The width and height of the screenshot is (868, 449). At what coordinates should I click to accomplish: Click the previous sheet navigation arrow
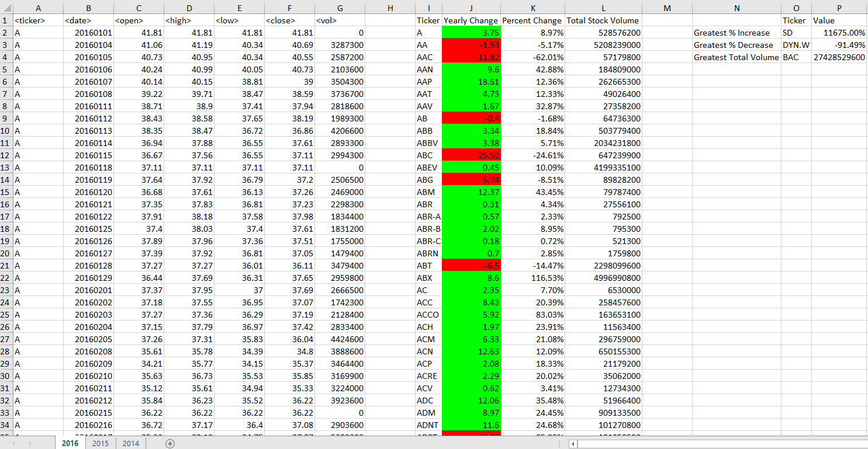pyautogui.click(x=15, y=443)
